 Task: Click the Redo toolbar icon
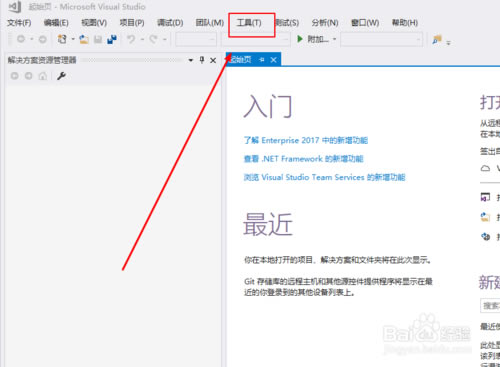(153, 39)
